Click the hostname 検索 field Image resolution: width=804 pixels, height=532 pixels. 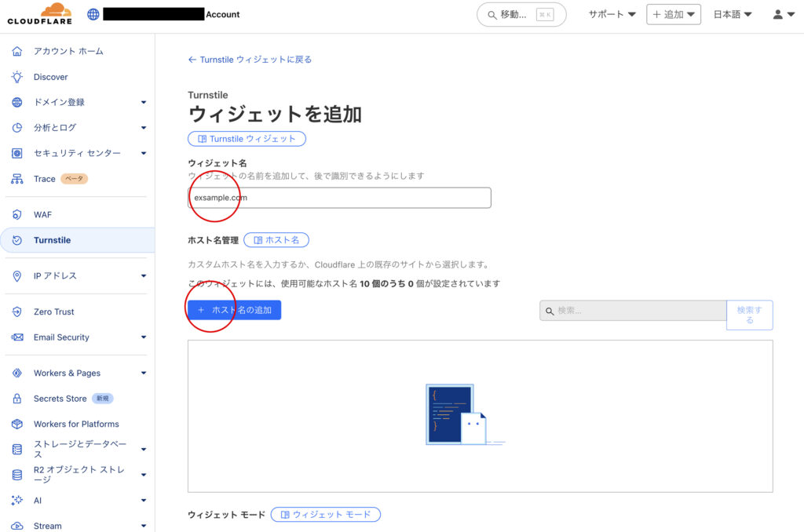pos(633,311)
